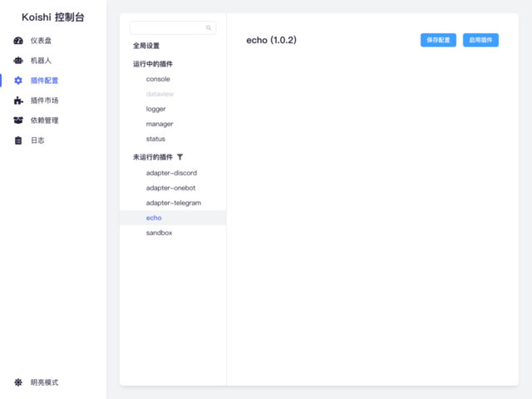This screenshot has width=532, height=399.
Task: Click the puzzle piece plugin market icon
Action: coord(18,101)
